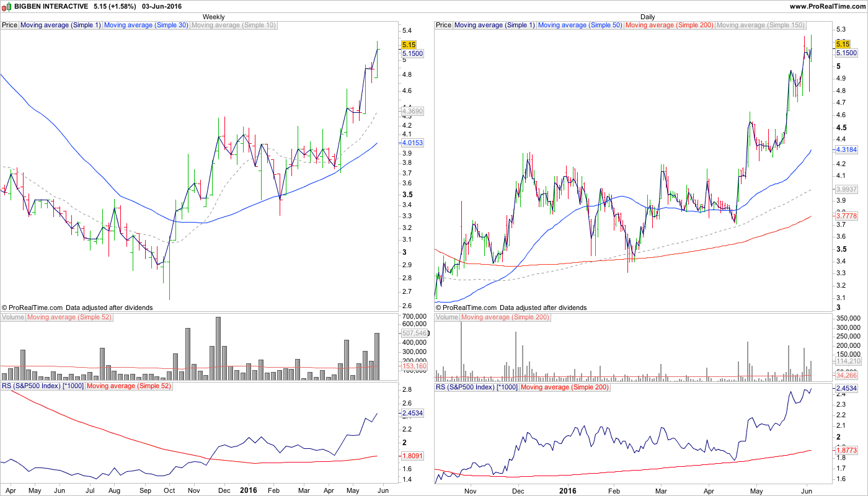Click the candlestick icon beside BIGBEN INTERACTIVE
Screen dimensions: 868x496
(x=7, y=6)
